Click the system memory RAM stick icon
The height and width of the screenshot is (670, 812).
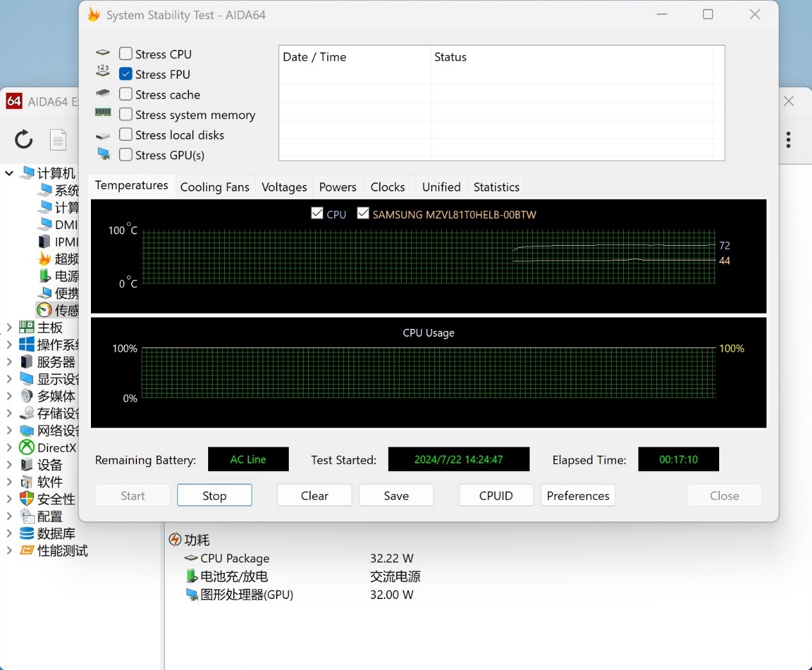(102, 113)
